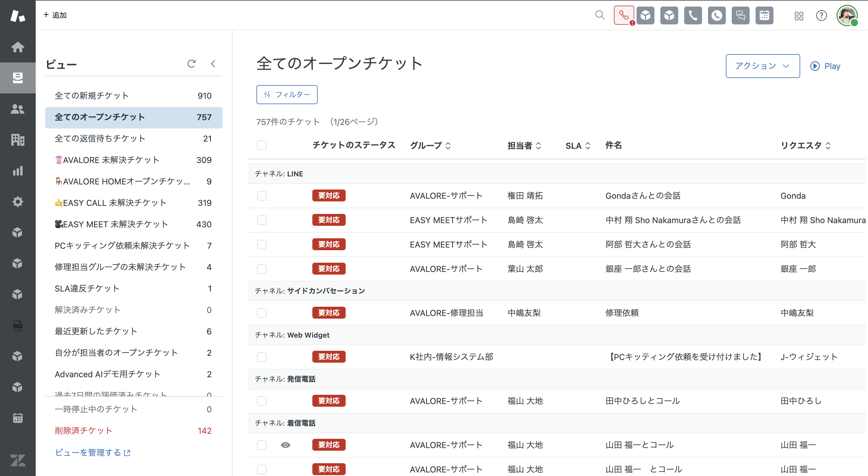868x476 pixels.
Task: Select the 全ての新規チケット view
Action: tap(134, 96)
